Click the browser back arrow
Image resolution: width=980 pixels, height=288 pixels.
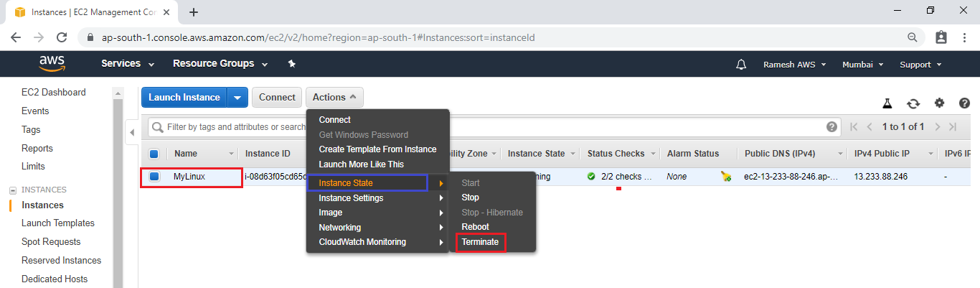(x=16, y=37)
